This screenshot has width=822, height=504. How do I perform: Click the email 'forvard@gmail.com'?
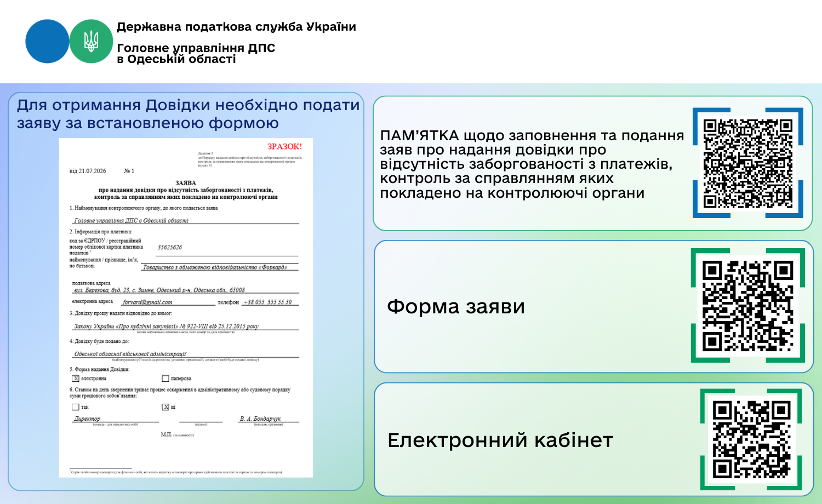click(147, 302)
